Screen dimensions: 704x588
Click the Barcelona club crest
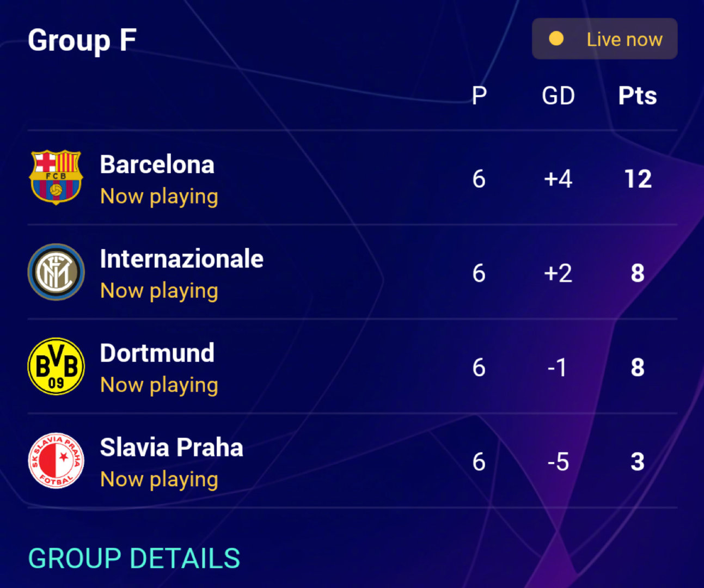tap(56, 177)
